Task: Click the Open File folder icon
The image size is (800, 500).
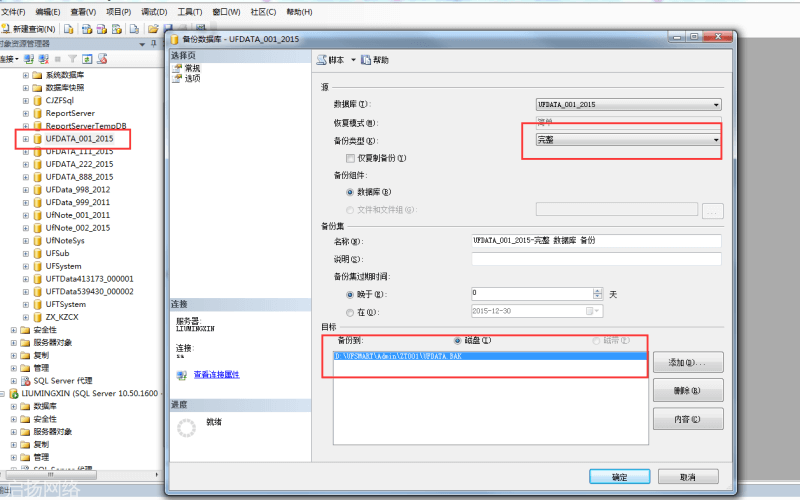Action: 153,29
